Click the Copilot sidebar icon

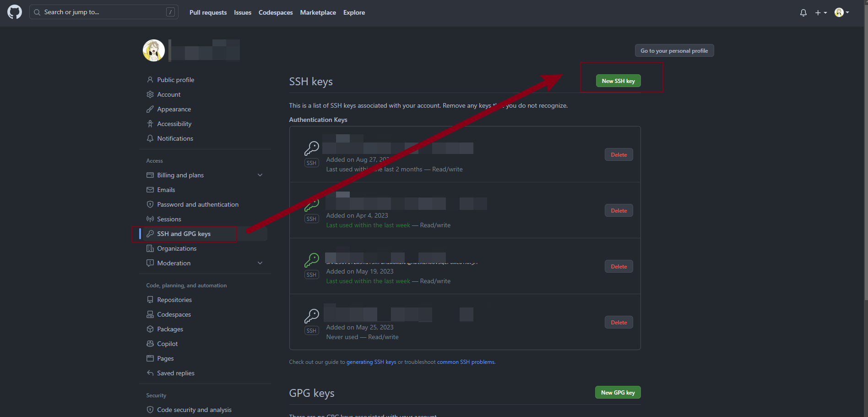pos(150,344)
